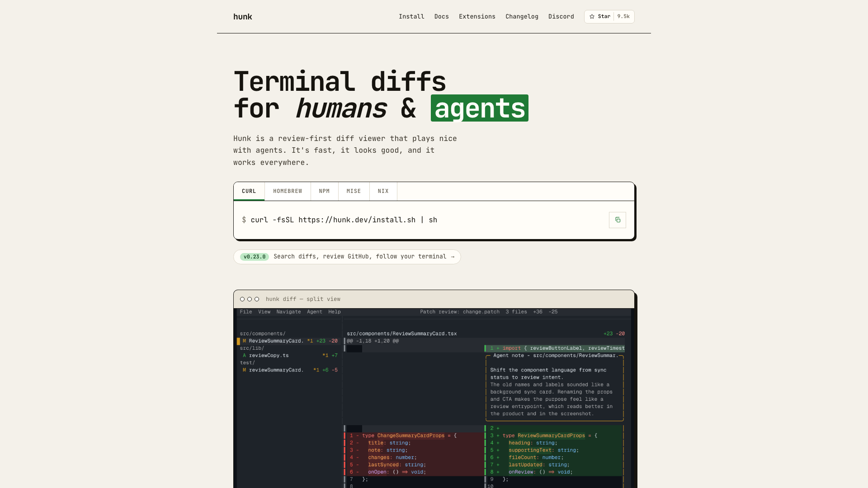Click the added line 'type ReviewSummaryCardProps'
The height and width of the screenshot is (488, 868).
[554, 436]
